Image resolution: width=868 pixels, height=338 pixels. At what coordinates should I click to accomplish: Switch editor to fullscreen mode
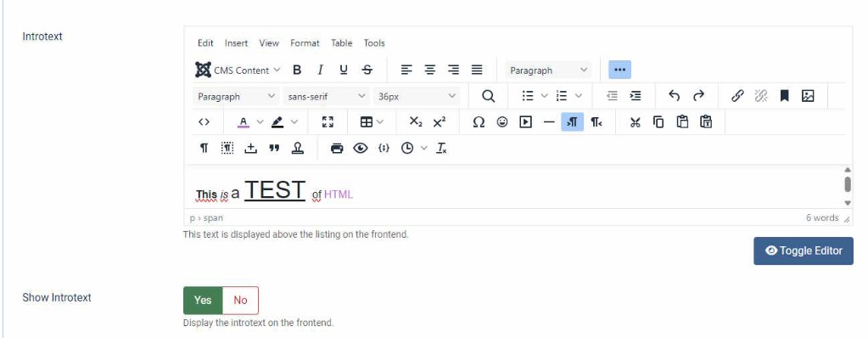coord(328,122)
